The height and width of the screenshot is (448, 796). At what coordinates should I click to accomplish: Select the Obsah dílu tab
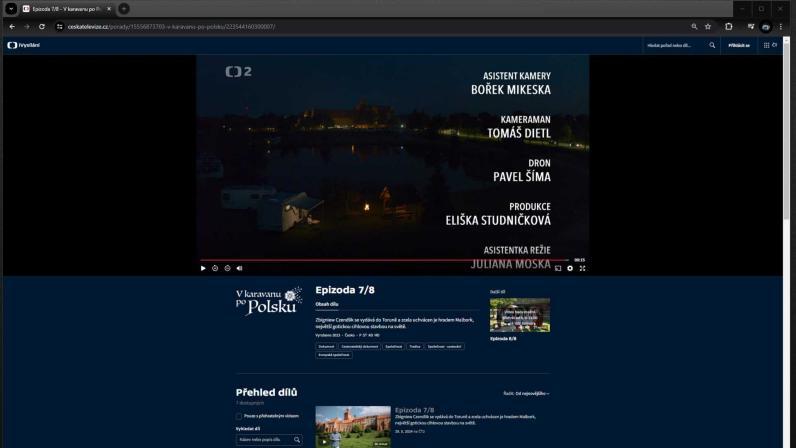tap(327, 304)
